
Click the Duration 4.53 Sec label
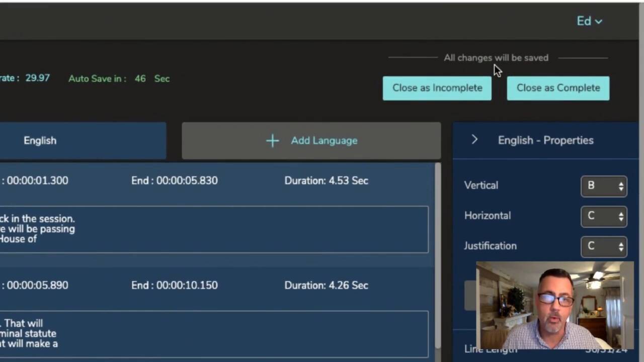click(x=326, y=180)
